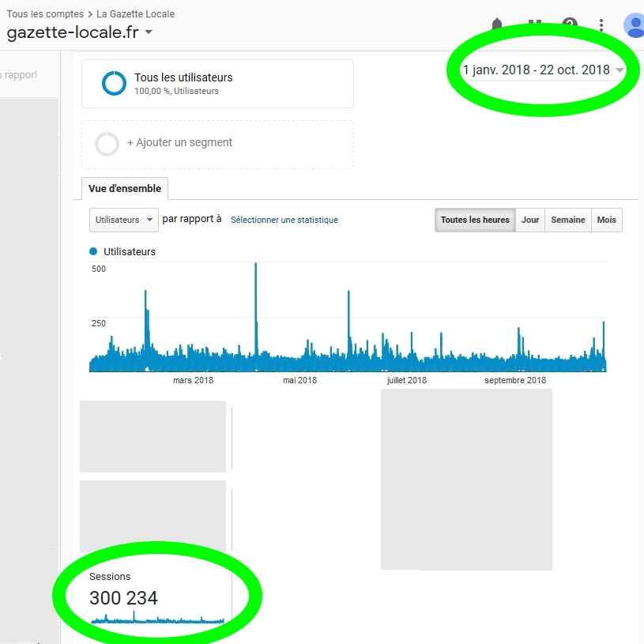Open the Utilisateurs metric dropdown
Screen dimensions: 644x644
pyautogui.click(x=123, y=220)
